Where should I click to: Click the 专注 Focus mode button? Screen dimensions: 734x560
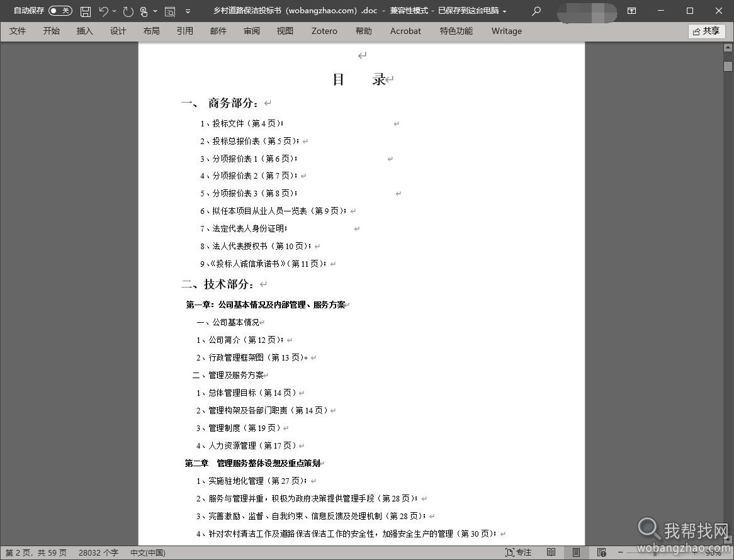pos(518,552)
